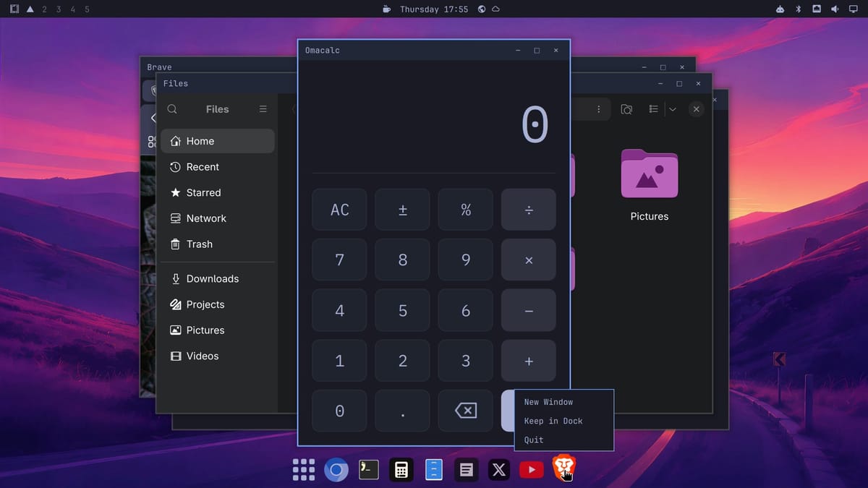Click the Brave lion icon in dock
The height and width of the screenshot is (488, 868).
point(564,468)
